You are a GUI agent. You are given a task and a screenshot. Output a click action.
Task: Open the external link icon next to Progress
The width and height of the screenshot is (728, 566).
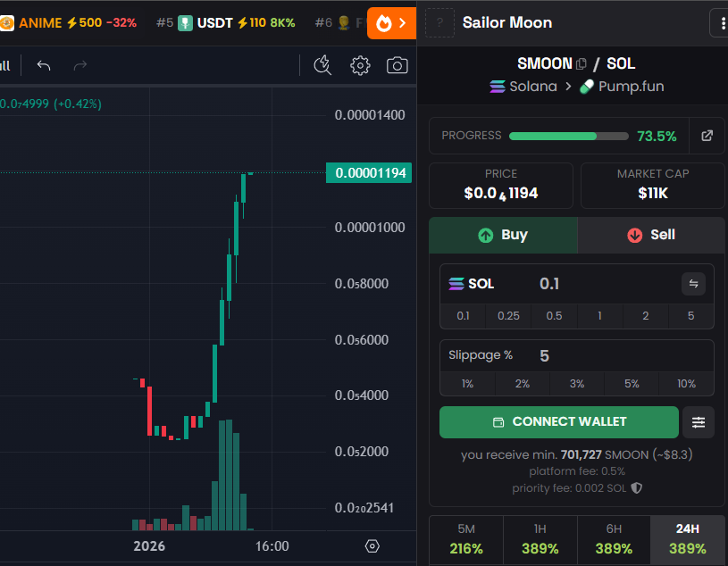click(x=707, y=135)
